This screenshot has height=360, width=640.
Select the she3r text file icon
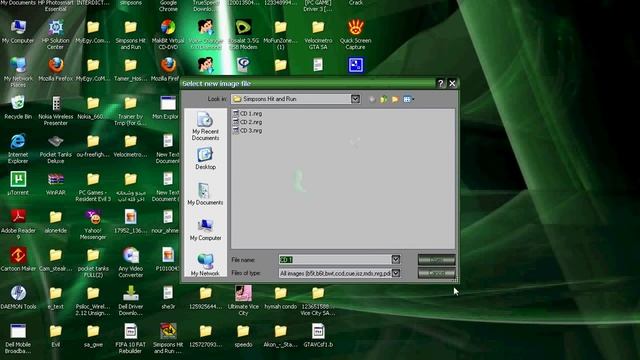pos(168,297)
